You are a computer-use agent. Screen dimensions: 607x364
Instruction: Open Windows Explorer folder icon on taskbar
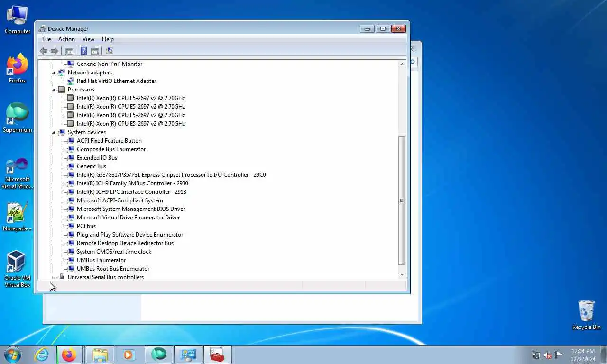point(100,355)
